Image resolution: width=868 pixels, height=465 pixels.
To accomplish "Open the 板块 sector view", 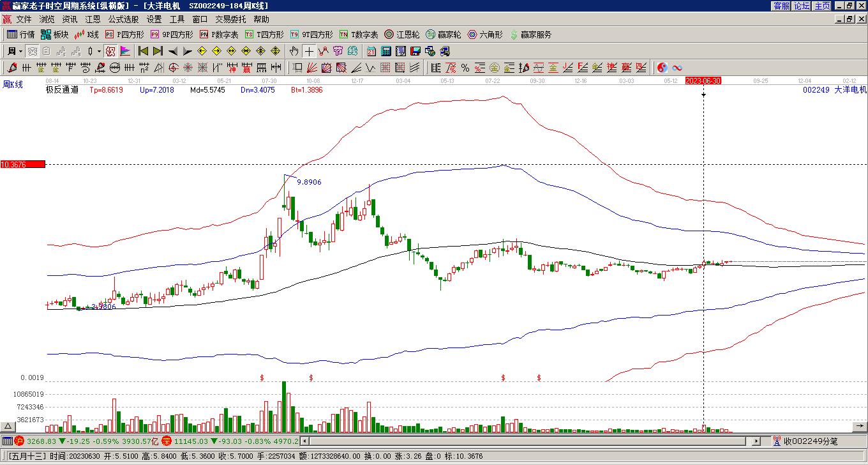I will click(54, 34).
